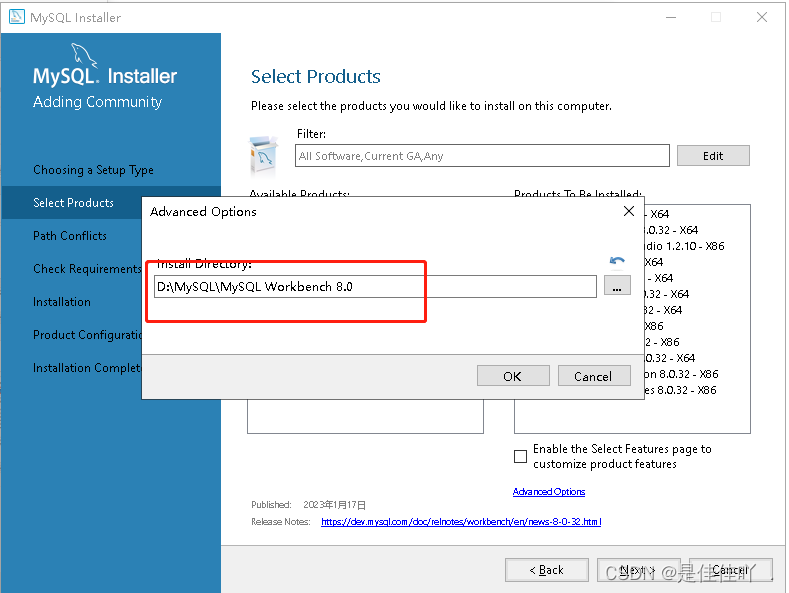Enable the Select Features page checkbox
The width and height of the screenshot is (789, 593).
tap(520, 457)
